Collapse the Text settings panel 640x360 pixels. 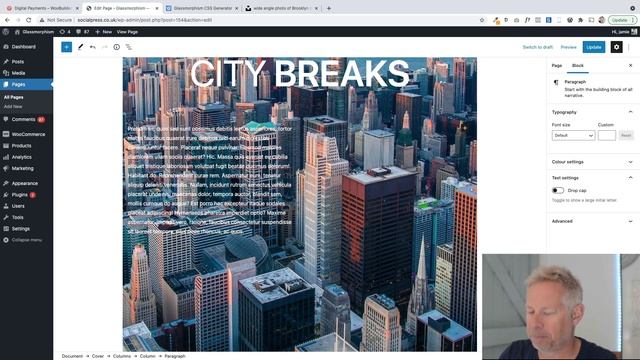[630, 178]
